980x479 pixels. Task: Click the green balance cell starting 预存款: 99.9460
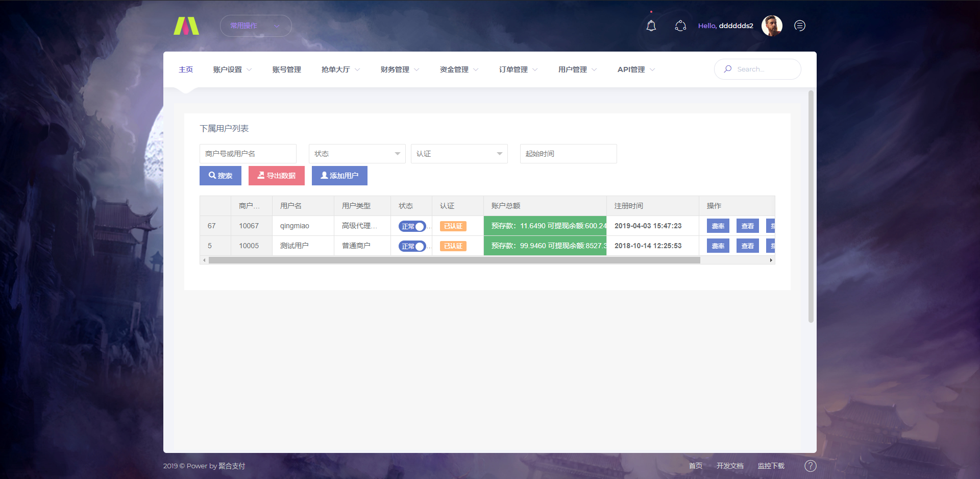click(x=545, y=246)
